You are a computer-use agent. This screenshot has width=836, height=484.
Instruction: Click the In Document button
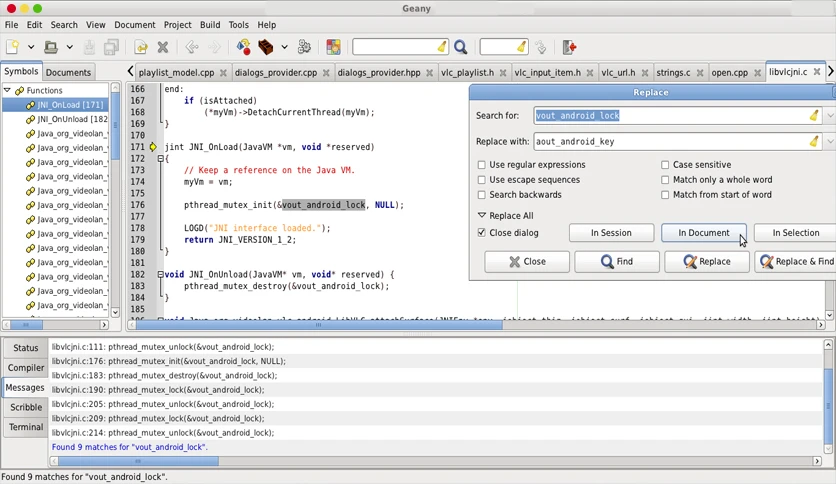(x=704, y=232)
